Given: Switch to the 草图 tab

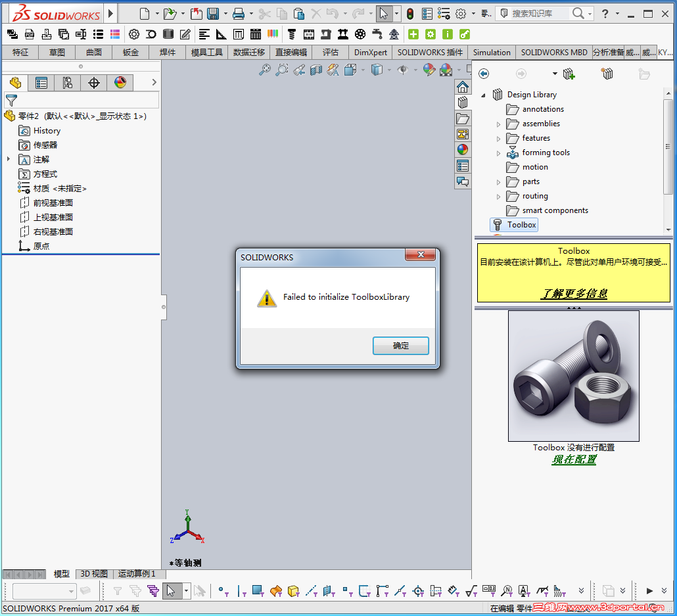Looking at the screenshot, I should (57, 53).
